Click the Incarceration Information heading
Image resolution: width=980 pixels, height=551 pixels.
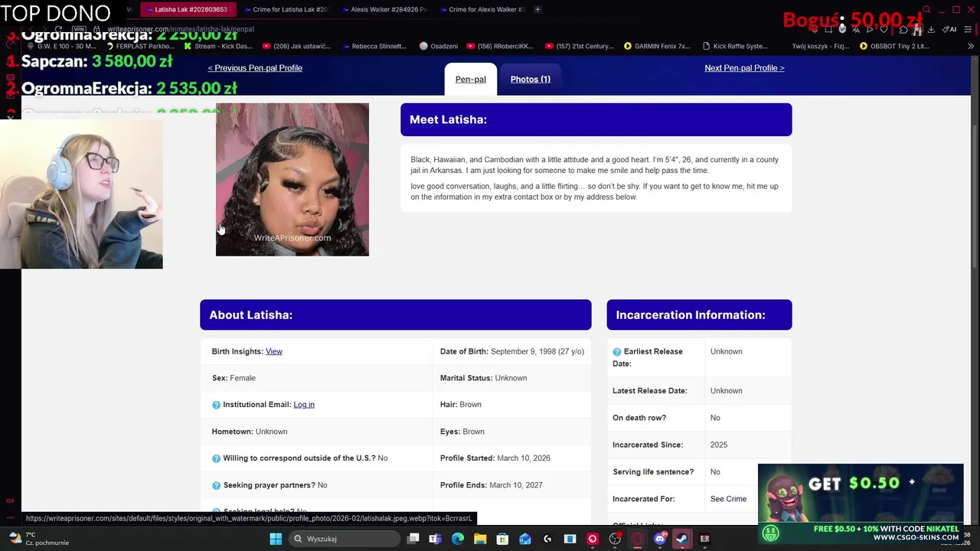[691, 315]
